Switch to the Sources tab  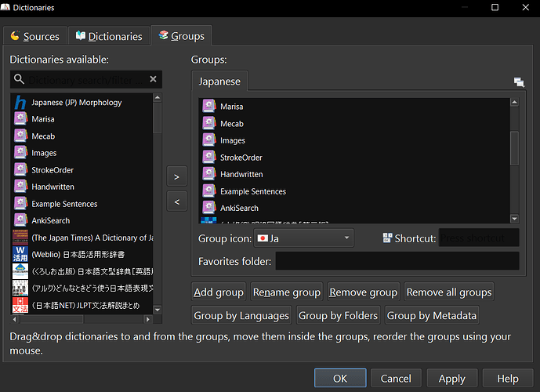pos(35,36)
